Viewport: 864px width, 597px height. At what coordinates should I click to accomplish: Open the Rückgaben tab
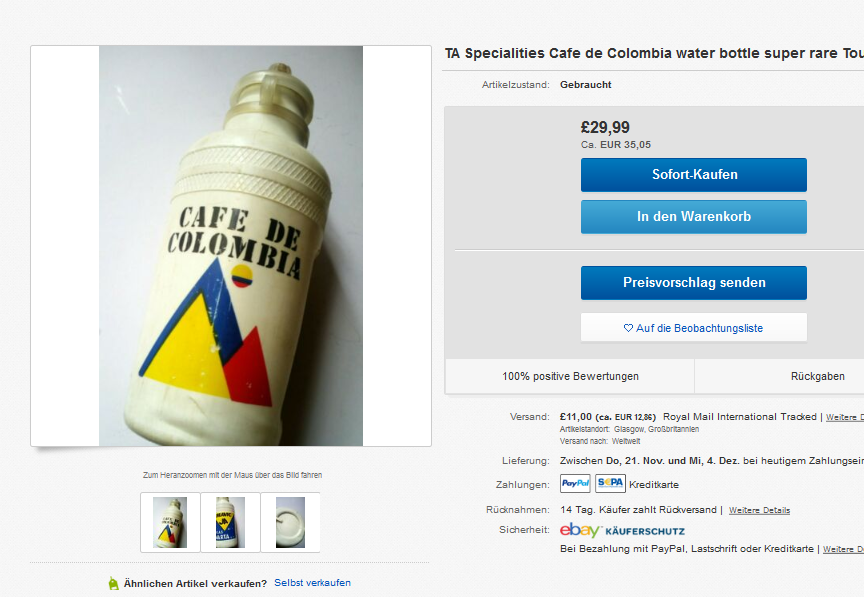click(x=817, y=377)
